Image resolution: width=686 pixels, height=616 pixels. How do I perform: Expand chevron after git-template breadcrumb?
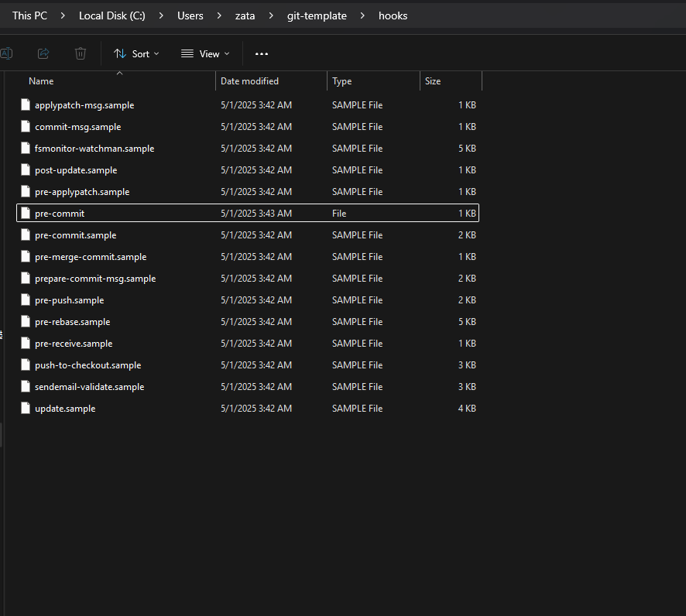pos(362,15)
